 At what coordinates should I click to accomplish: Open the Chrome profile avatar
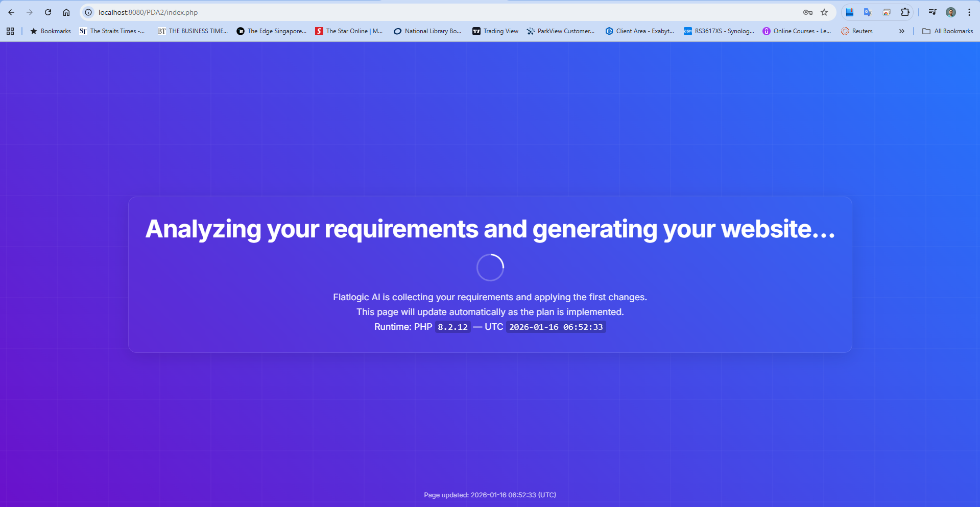(x=951, y=12)
